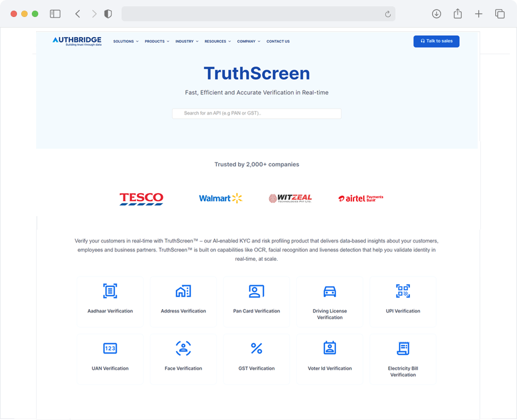Open the Resources menu

coord(217,41)
